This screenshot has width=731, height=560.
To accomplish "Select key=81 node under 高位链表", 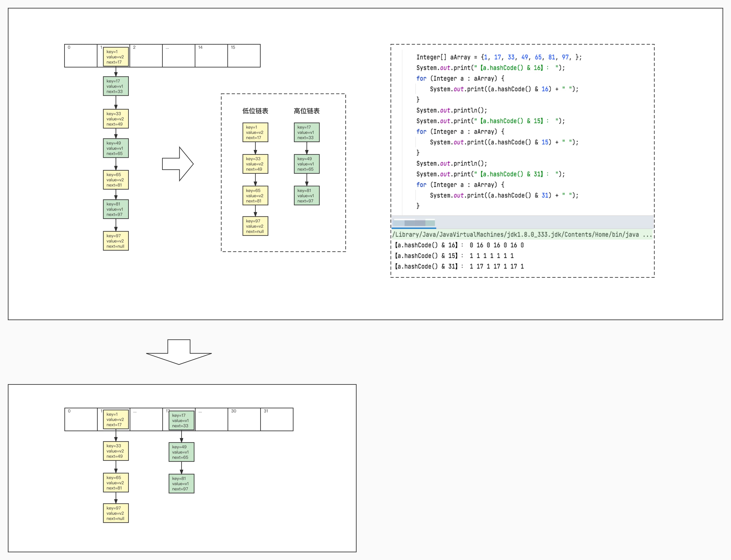I will point(307,196).
